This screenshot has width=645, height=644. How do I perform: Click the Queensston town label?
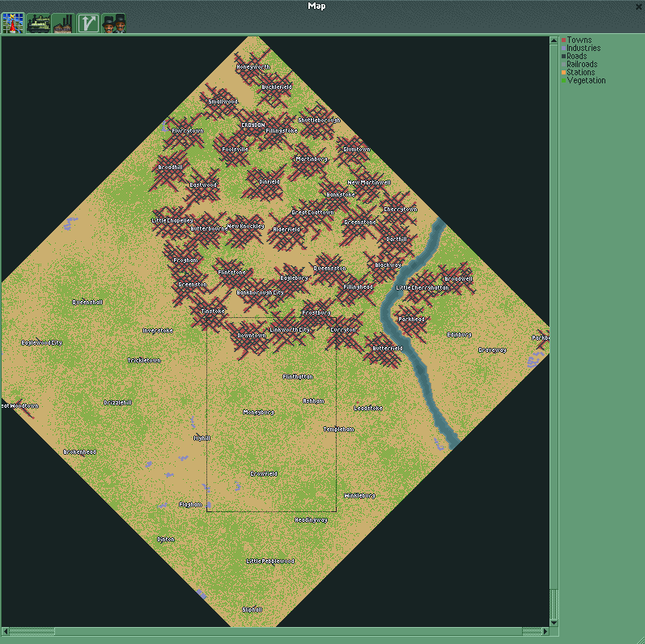[330, 268]
